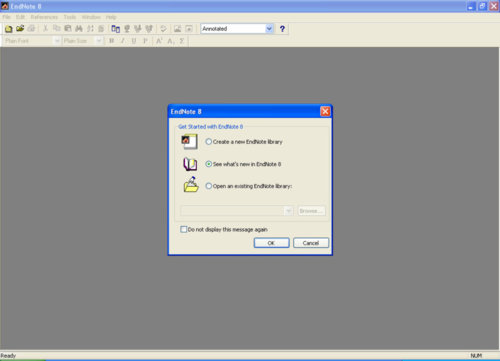Screen dimensions: 500x361
Task: Click the blue Go to Word Processor icon
Action: coord(116,29)
